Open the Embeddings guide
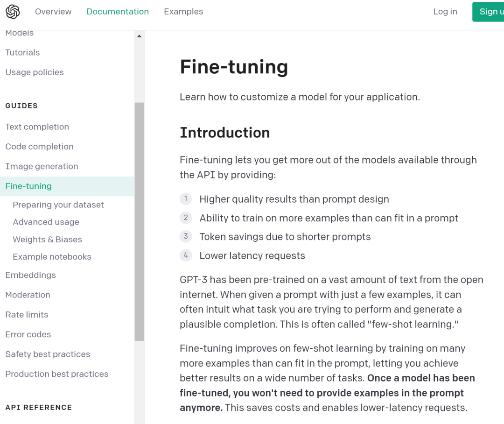The image size is (504, 424). (x=30, y=275)
